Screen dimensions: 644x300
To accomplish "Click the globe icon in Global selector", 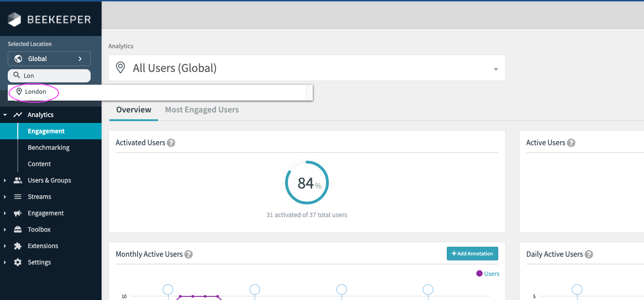I will 19,59.
